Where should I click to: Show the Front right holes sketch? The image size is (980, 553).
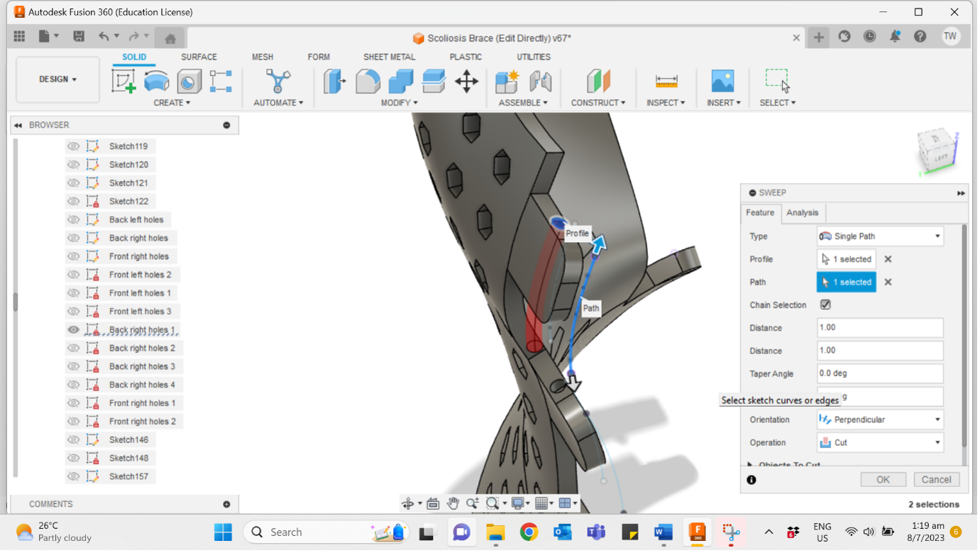click(73, 256)
